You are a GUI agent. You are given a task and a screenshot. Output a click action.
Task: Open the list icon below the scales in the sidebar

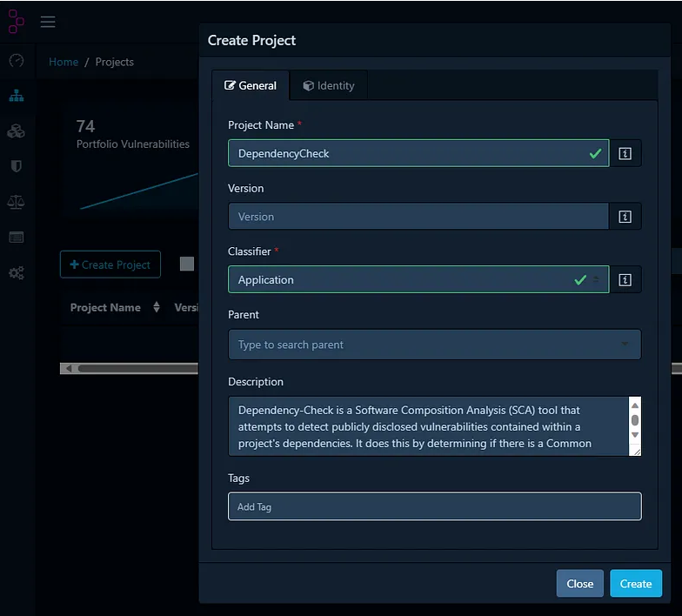coord(17,238)
